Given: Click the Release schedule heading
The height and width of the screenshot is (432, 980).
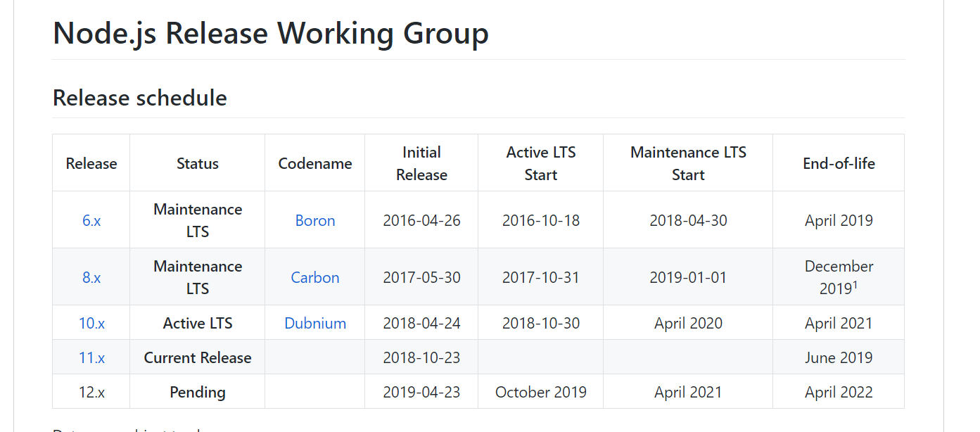Looking at the screenshot, I should tap(140, 97).
